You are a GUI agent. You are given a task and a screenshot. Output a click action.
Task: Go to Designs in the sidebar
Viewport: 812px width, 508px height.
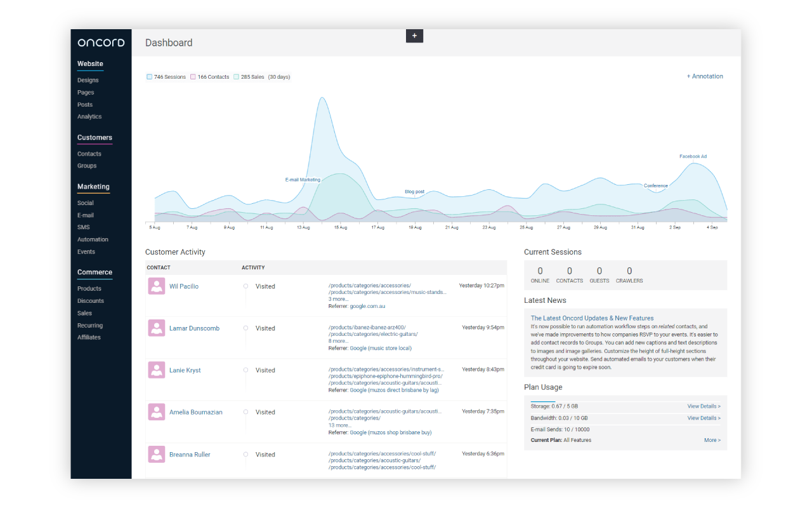88,81
